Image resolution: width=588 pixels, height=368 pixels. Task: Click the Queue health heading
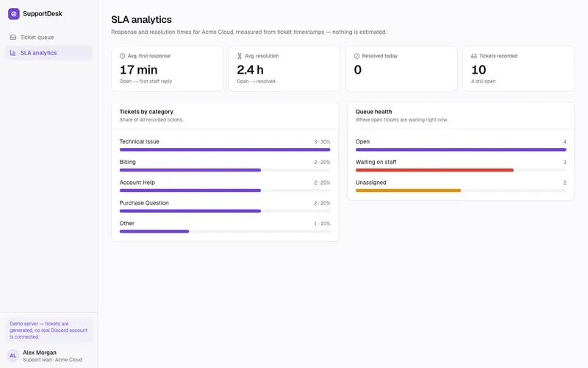(373, 112)
